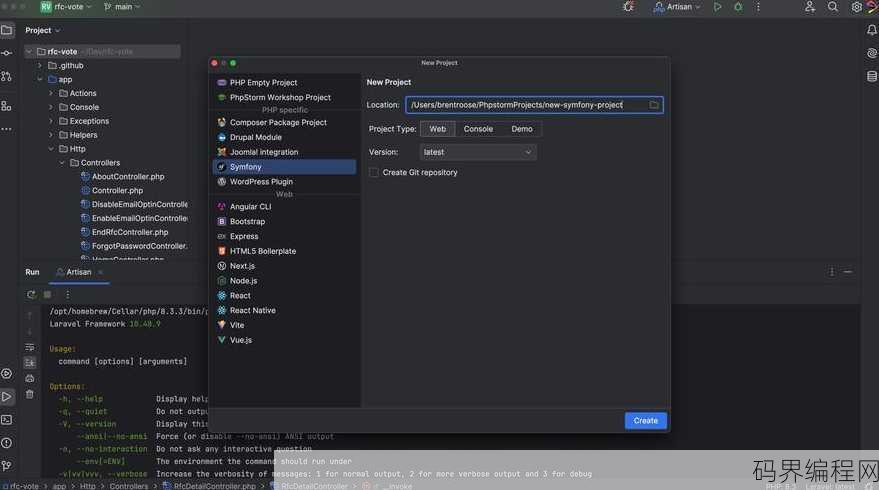Open the IDE settings gear icon
The height and width of the screenshot is (490, 879).
[x=856, y=7]
